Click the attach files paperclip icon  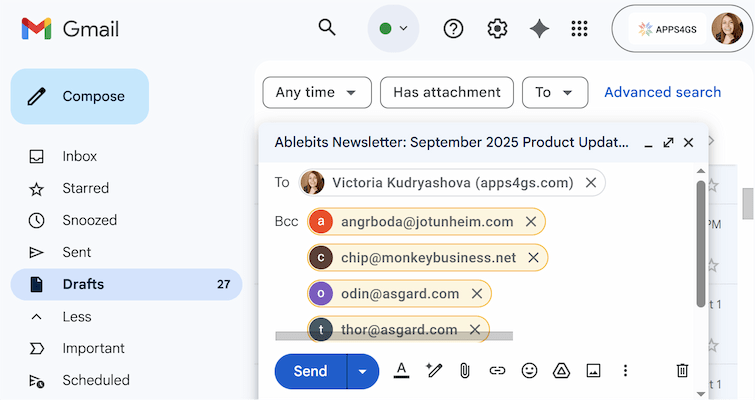coord(465,370)
